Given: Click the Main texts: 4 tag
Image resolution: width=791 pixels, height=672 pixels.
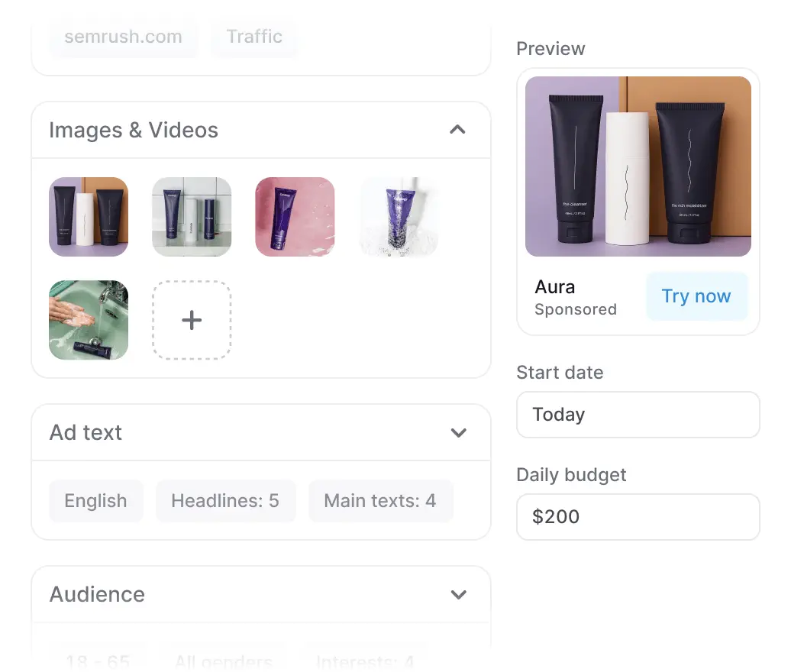Looking at the screenshot, I should tap(380, 501).
